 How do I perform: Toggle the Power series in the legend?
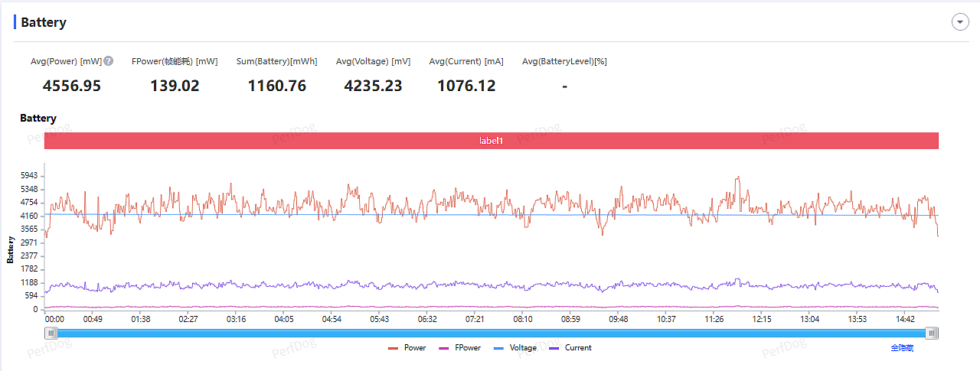[407, 348]
